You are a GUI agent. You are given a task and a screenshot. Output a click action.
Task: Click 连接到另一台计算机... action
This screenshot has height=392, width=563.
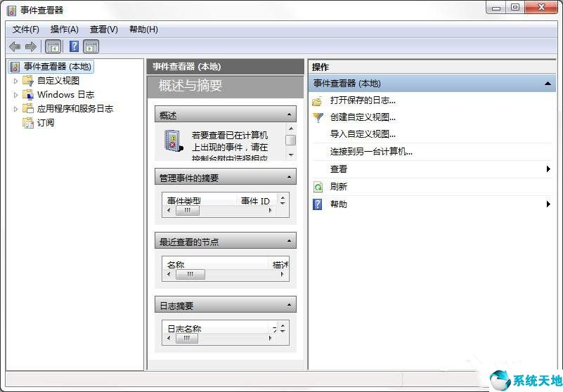pos(371,152)
